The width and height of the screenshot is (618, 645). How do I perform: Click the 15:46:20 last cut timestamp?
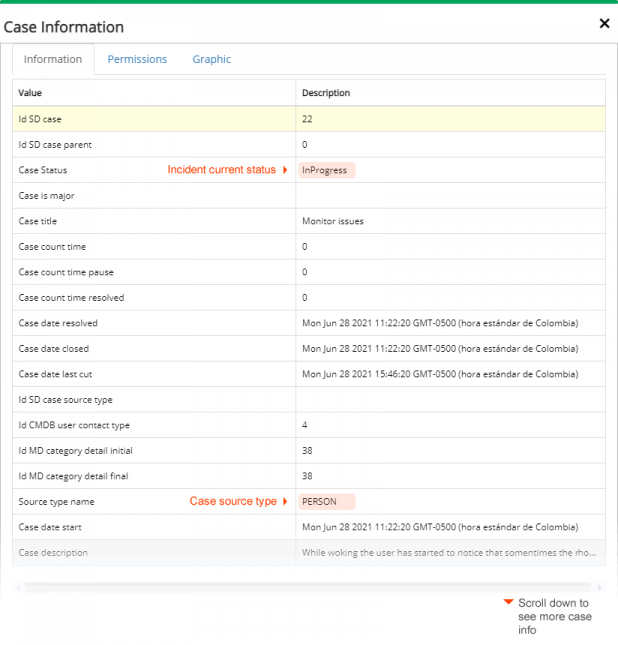point(440,374)
